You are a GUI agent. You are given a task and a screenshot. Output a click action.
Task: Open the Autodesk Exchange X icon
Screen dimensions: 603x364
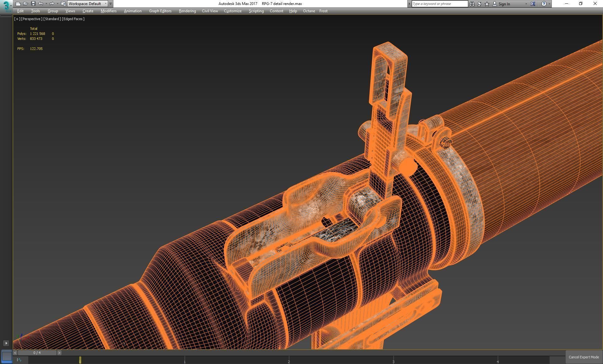[533, 4]
